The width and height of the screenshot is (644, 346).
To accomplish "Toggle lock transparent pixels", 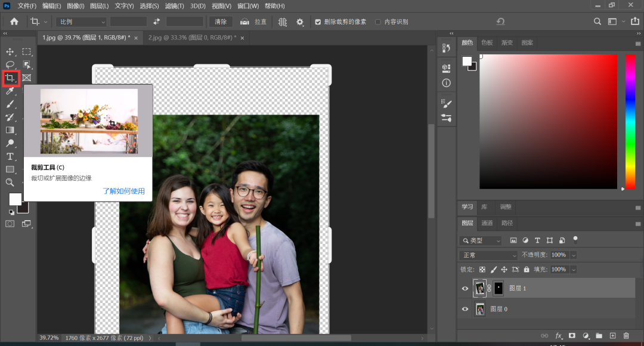I will click(x=482, y=270).
